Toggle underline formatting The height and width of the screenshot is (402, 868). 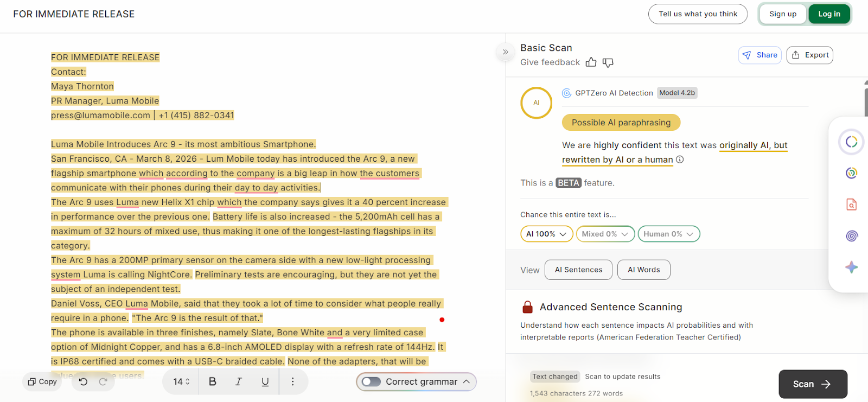point(265,381)
